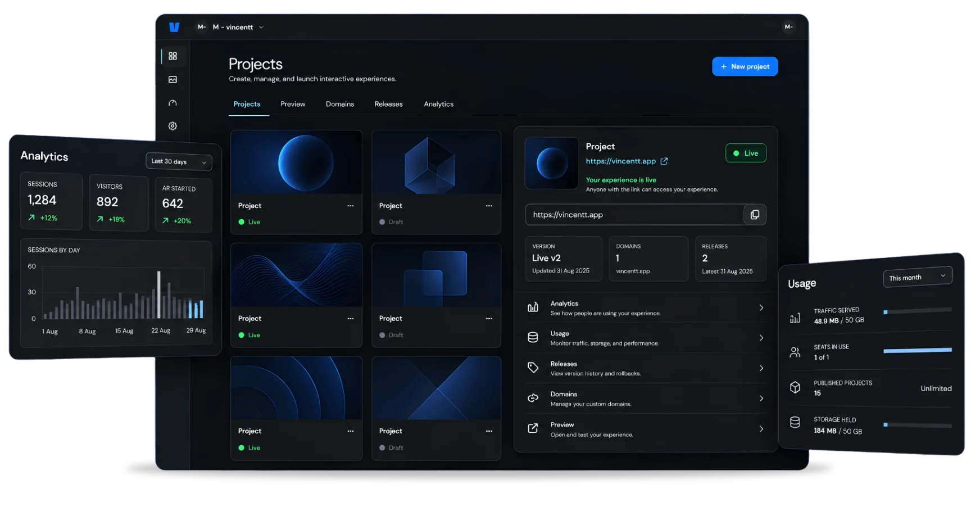Click the Seats In Use progress bar
The image size is (980, 507).
coord(918,350)
